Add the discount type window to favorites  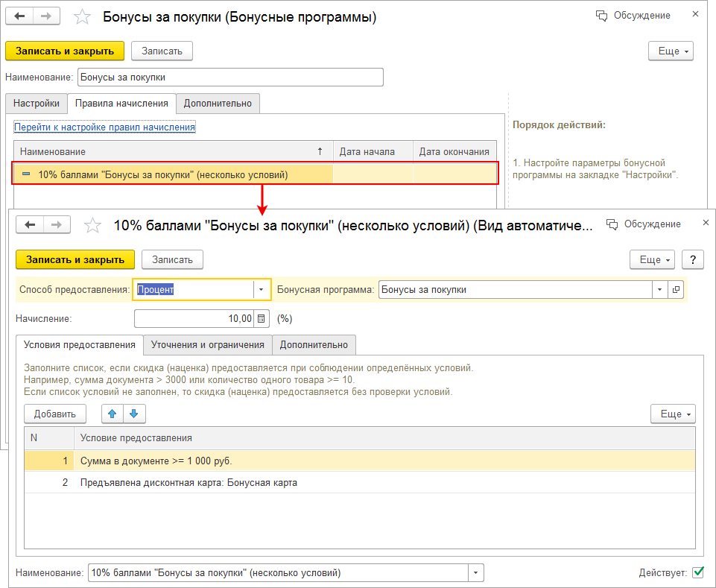pos(92,224)
